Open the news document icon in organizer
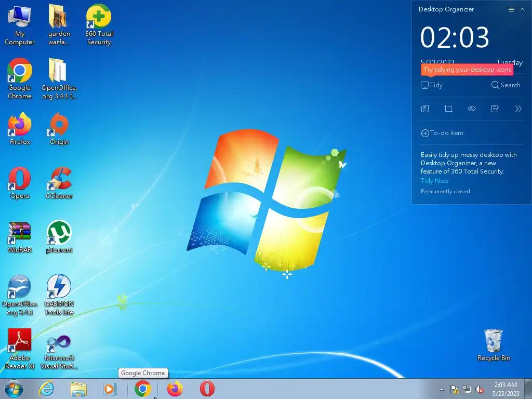Image resolution: width=532 pixels, height=399 pixels. (x=425, y=109)
